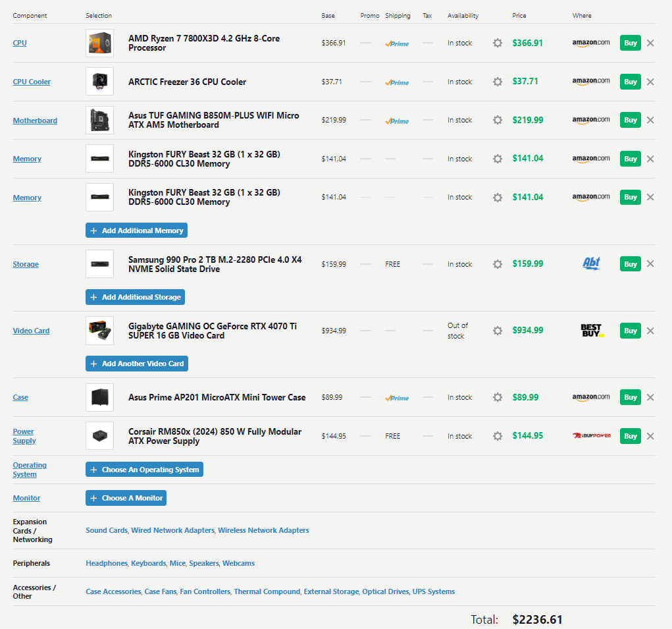Remove Asus Prime AP201 case with X

pos(650,397)
